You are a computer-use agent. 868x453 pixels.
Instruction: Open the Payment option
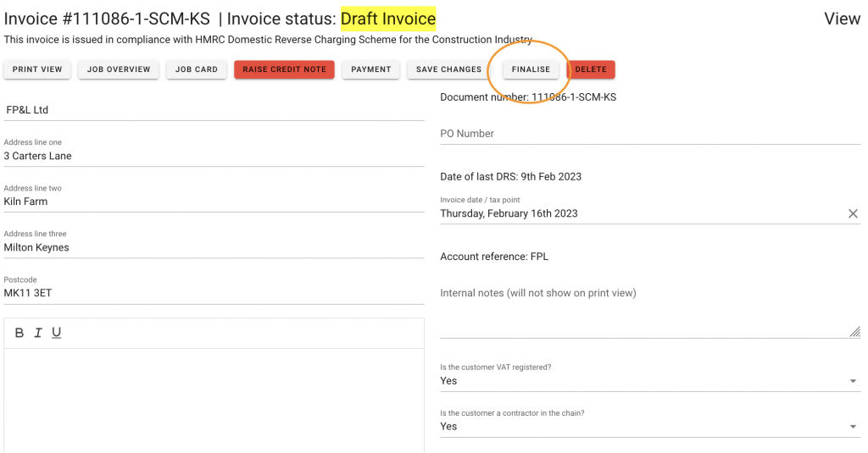pyautogui.click(x=371, y=69)
